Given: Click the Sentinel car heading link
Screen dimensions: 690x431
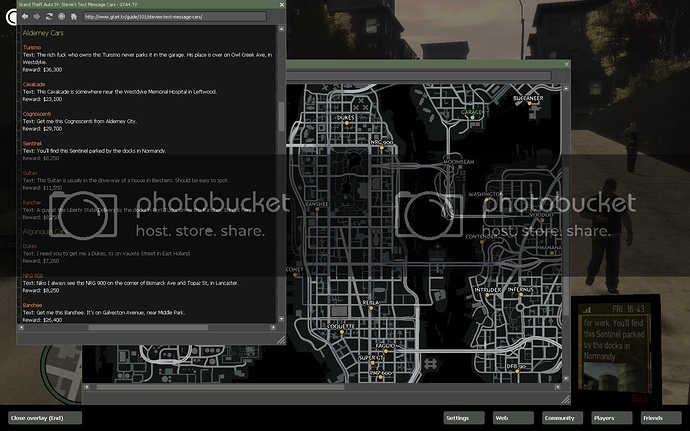Looking at the screenshot, I should [32, 143].
